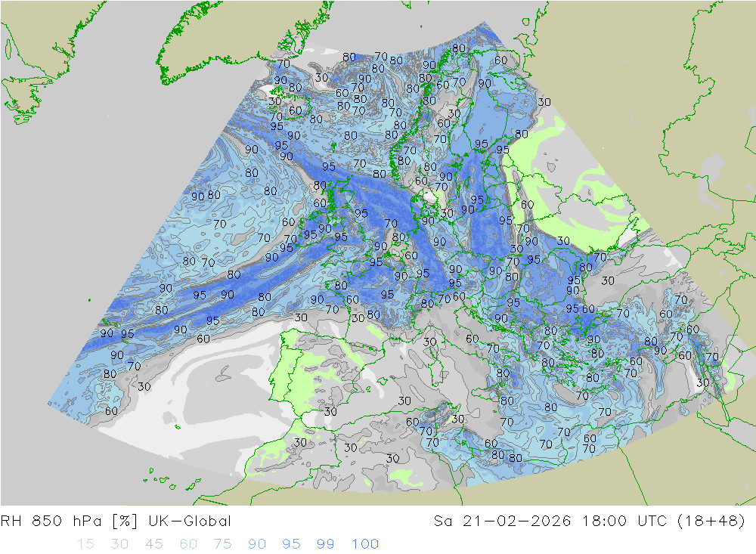Click legend value 60
This screenshot has width=756, height=554.
point(188,544)
